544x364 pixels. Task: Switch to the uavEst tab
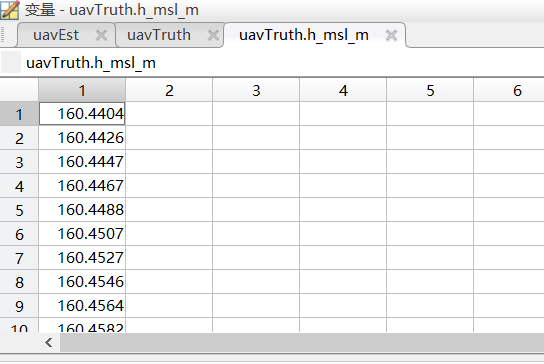tap(56, 35)
